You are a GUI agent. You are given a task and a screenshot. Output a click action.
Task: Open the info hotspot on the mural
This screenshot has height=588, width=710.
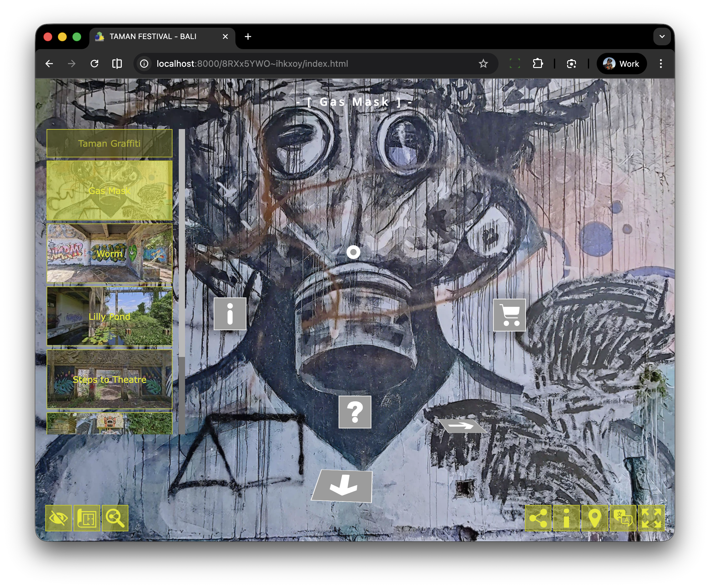pos(230,314)
